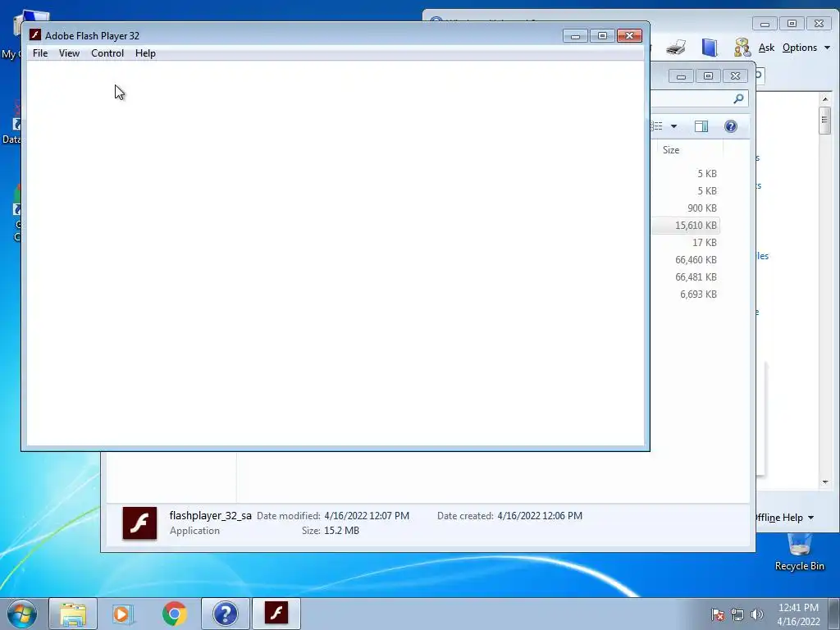Click the Ask people icon in Help
Image resolution: width=840 pixels, height=630 pixels.
point(742,48)
